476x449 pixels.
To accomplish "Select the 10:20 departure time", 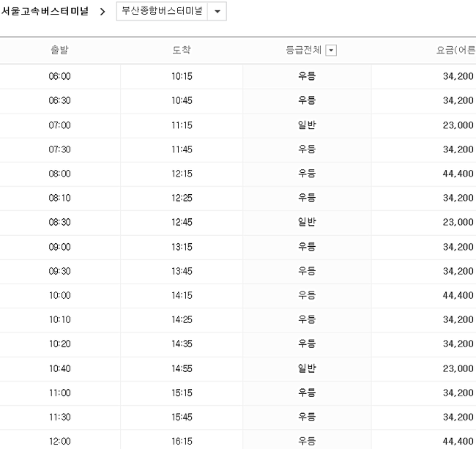I will point(59,344).
